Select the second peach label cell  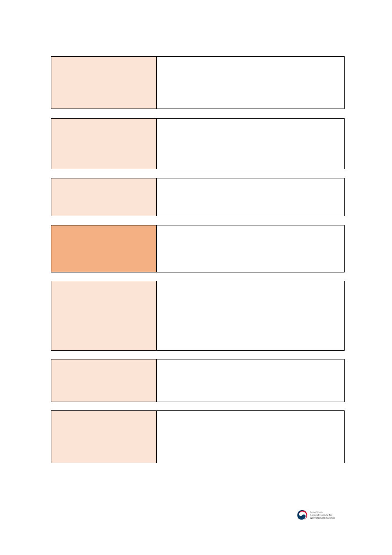pyautogui.click(x=104, y=144)
